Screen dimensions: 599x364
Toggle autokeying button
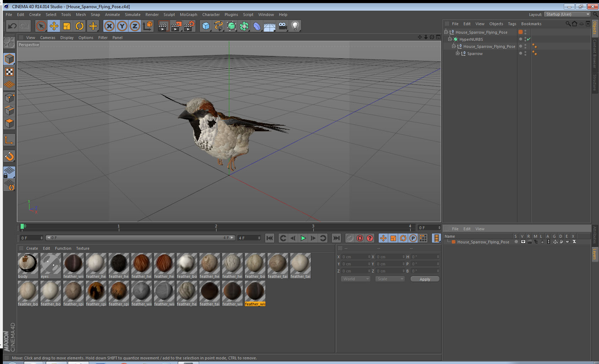coord(360,238)
